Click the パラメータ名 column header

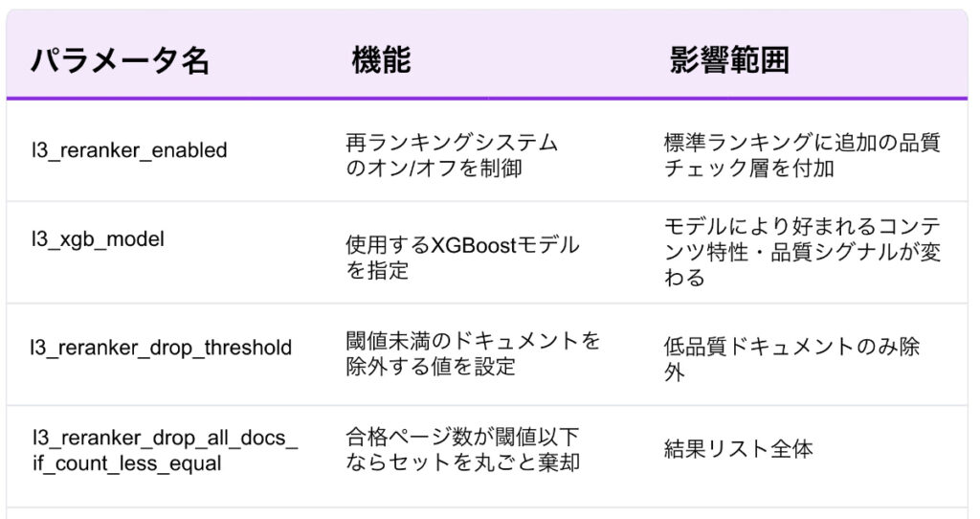click(120, 61)
